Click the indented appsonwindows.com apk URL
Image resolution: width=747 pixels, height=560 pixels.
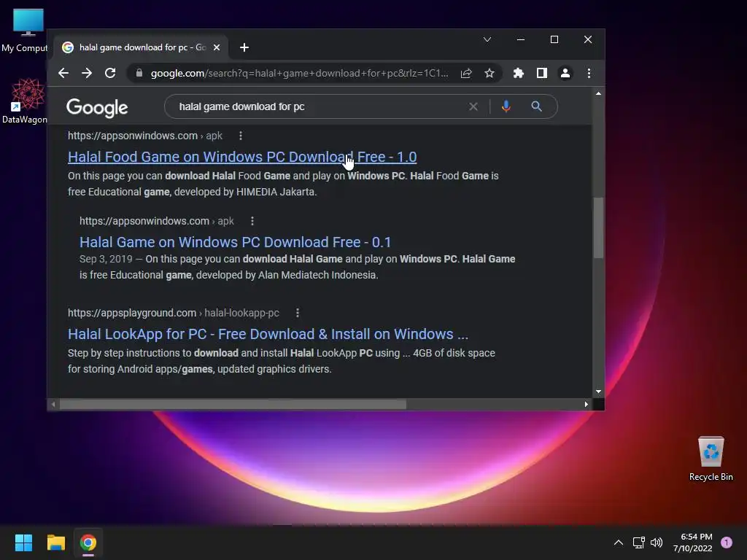156,221
